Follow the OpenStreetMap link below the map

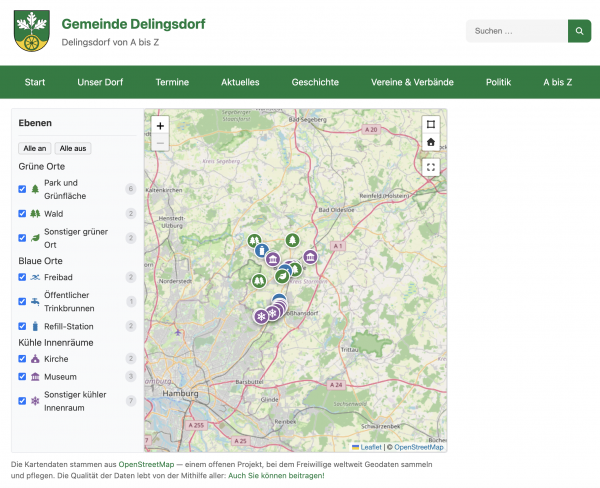(x=146, y=464)
